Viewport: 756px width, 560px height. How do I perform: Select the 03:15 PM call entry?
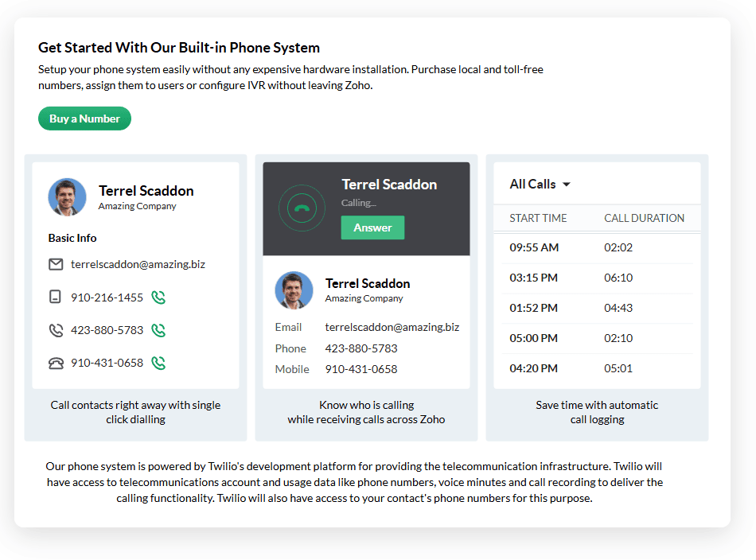point(597,278)
